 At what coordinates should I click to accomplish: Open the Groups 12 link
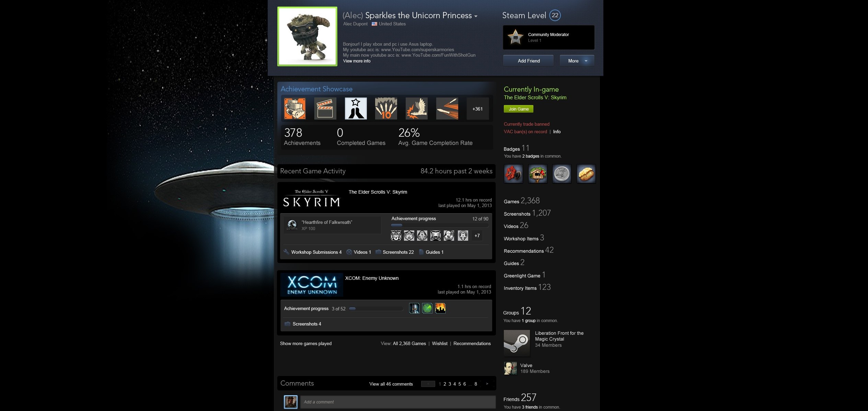[517, 311]
